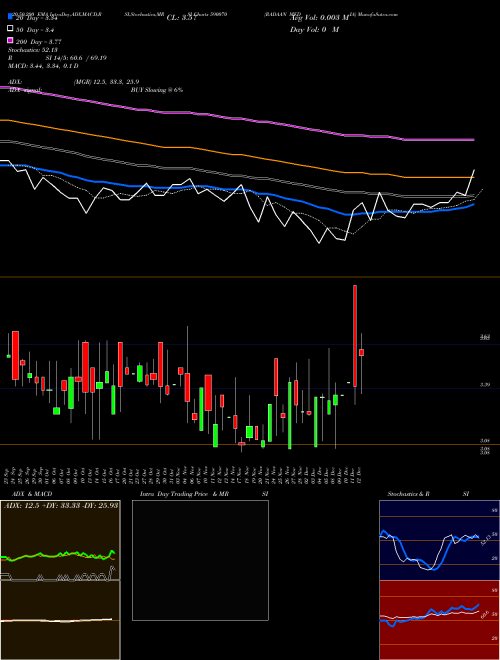Click the MACD sub-panel below the ADX chart
Screen dimensions: 500x660
tap(60, 620)
